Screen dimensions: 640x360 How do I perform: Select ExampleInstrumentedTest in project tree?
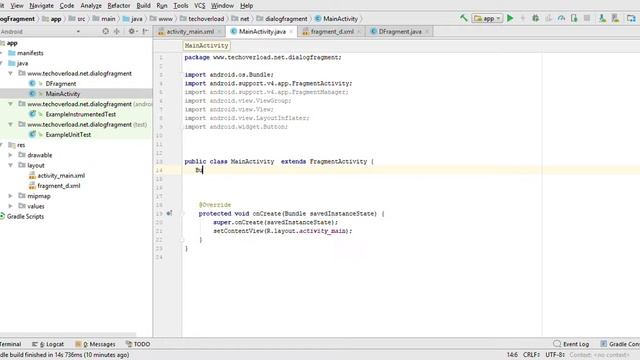pyautogui.click(x=80, y=114)
